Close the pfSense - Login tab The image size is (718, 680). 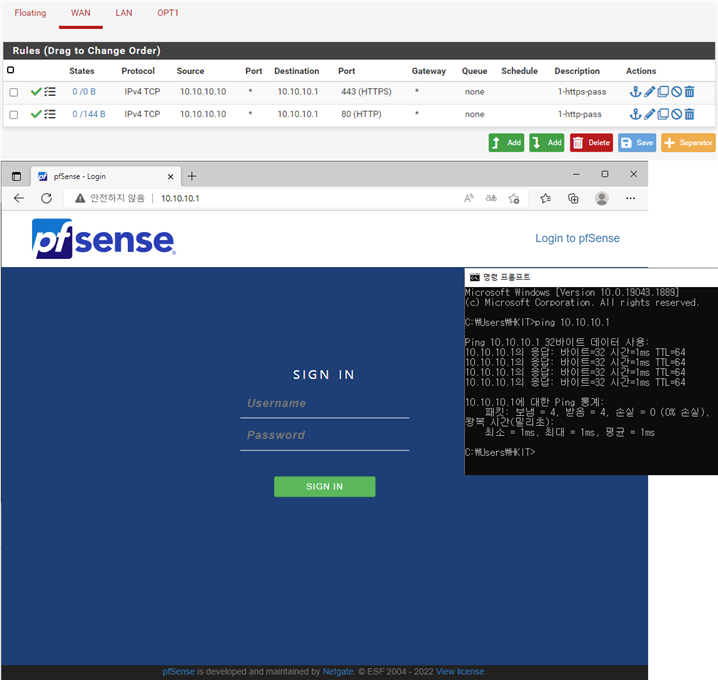click(170, 176)
